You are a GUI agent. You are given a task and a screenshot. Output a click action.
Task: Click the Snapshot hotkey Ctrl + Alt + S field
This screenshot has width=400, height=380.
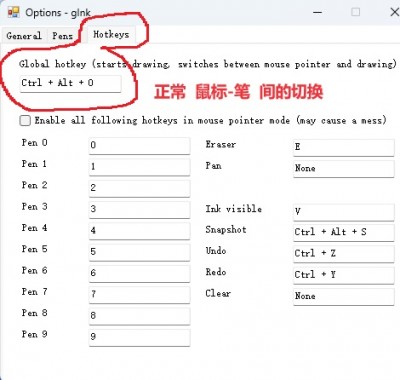(x=344, y=233)
